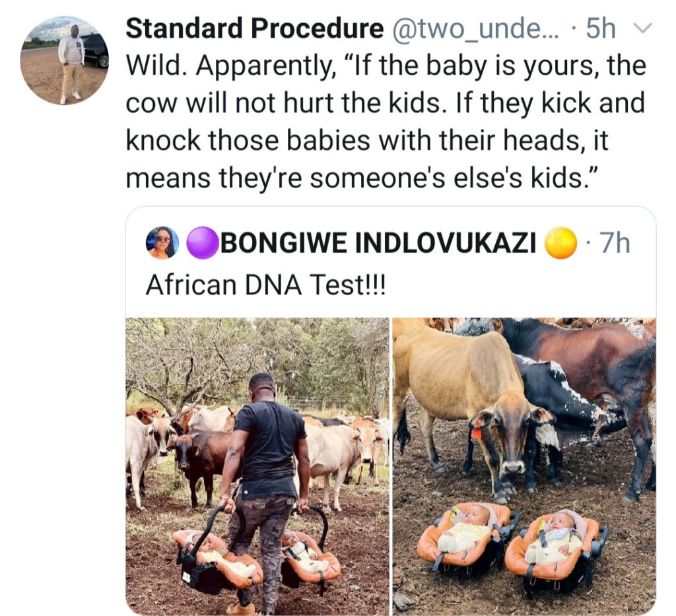Open the photo of cows near babies
This screenshot has height=616, width=676.
[524, 466]
